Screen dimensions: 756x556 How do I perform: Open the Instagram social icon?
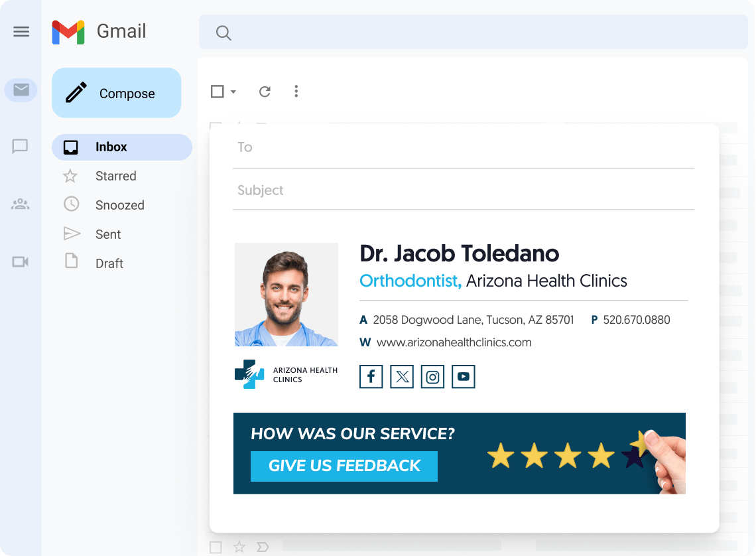tap(432, 377)
